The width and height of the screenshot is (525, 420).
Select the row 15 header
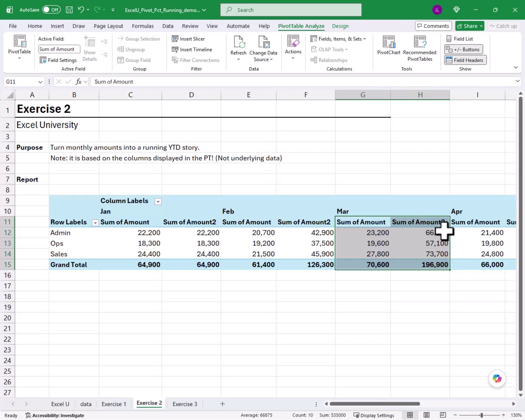click(7, 264)
